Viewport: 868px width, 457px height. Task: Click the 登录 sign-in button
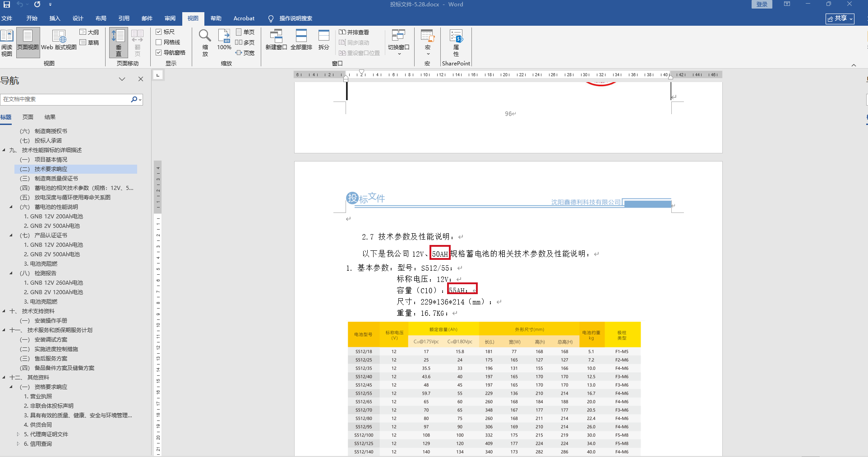(x=762, y=5)
